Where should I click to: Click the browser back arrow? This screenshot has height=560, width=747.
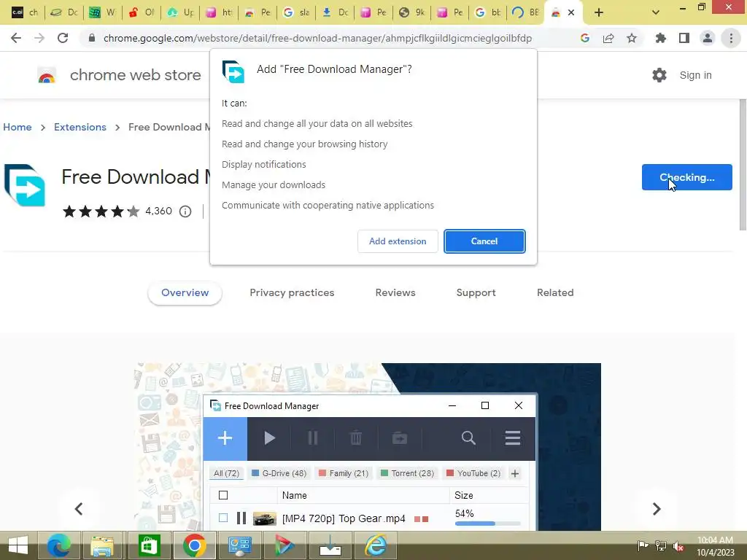16,38
